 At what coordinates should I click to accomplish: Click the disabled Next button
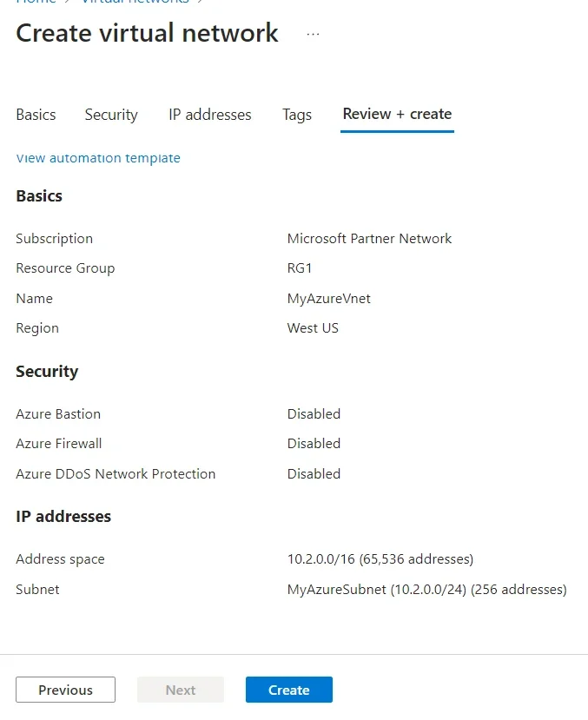click(180, 690)
